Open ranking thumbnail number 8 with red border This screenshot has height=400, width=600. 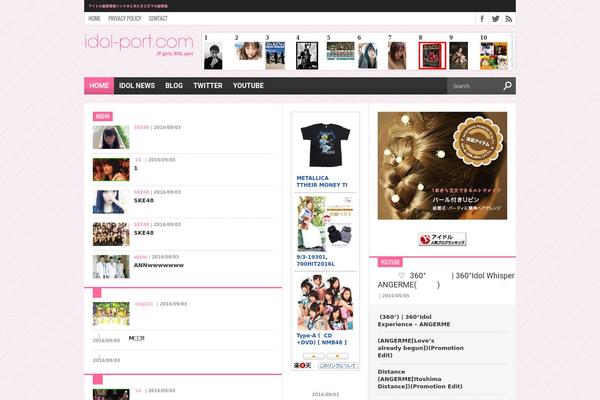pos(432,56)
